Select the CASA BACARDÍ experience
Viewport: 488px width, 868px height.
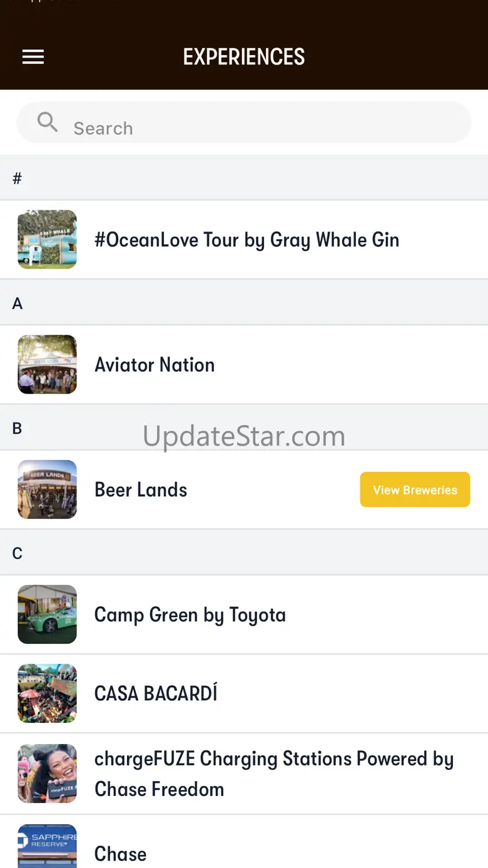coord(156,693)
